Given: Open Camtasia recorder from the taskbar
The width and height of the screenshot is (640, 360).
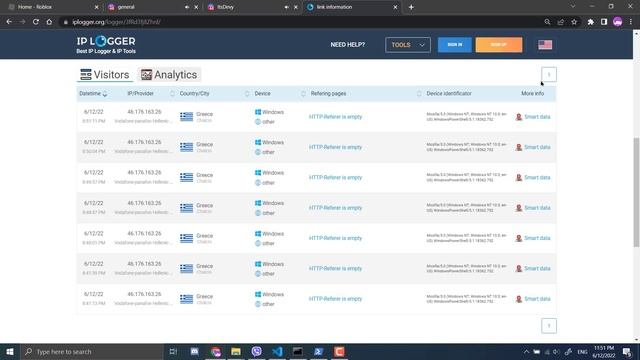Looking at the screenshot, I should [x=339, y=351].
